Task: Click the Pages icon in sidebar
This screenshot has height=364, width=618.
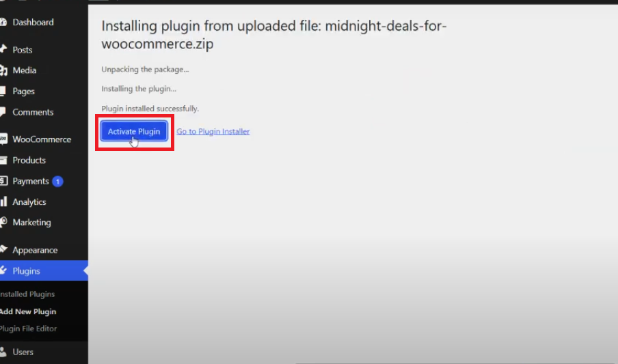Action: click(3, 92)
